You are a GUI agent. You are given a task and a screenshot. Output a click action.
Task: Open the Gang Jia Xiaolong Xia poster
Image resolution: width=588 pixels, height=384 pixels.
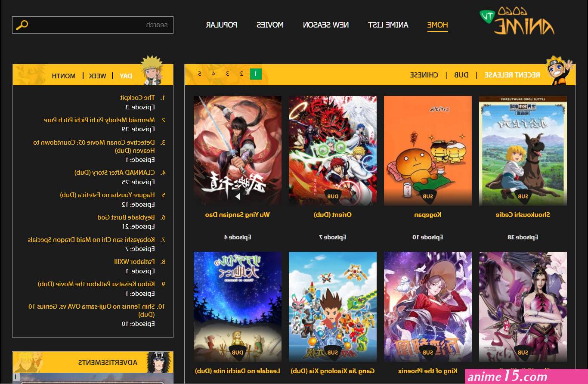pos(333,307)
